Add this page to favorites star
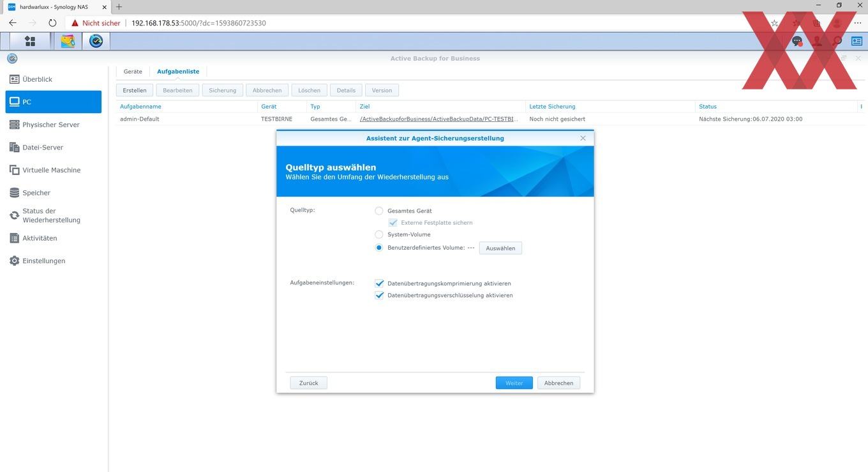Image resolution: width=868 pixels, height=472 pixels. click(774, 23)
